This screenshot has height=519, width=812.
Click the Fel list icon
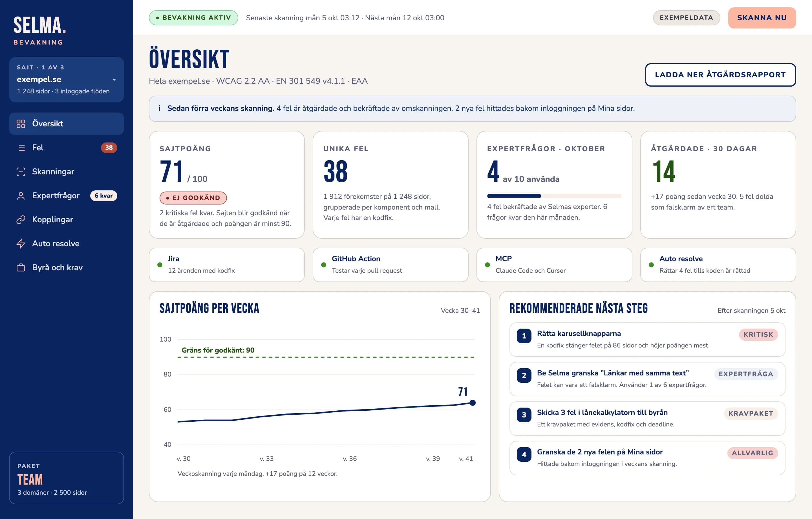point(22,148)
